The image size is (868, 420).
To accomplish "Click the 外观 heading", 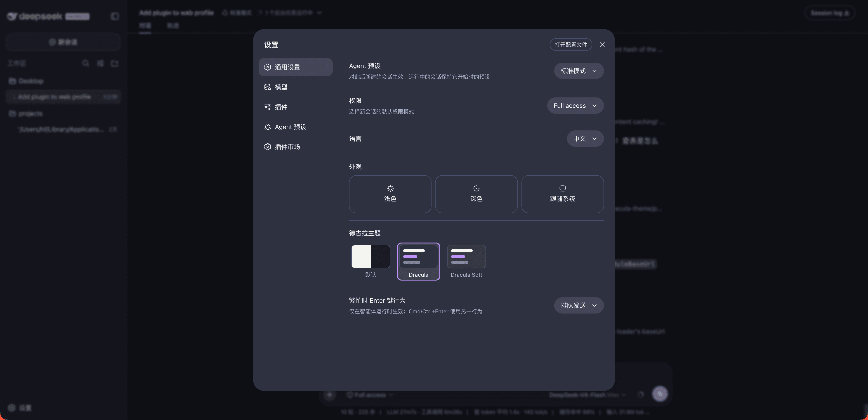I will pyautogui.click(x=355, y=167).
